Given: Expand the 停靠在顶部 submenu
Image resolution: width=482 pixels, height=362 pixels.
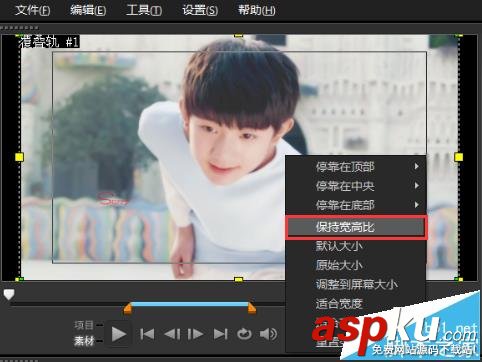Looking at the screenshot, I should tap(356, 166).
